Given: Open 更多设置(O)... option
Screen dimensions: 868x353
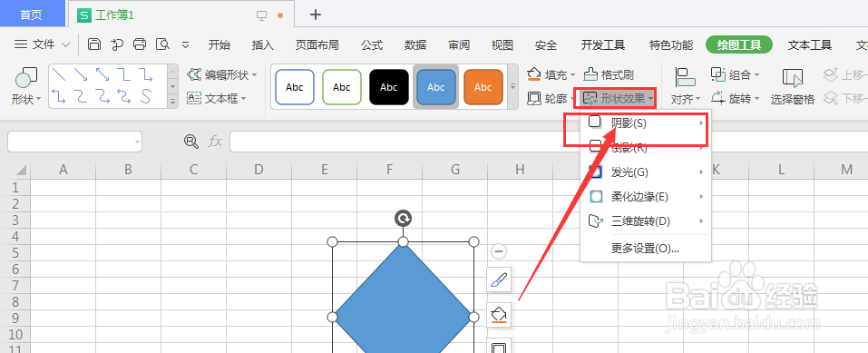Looking at the screenshot, I should pos(646,249).
